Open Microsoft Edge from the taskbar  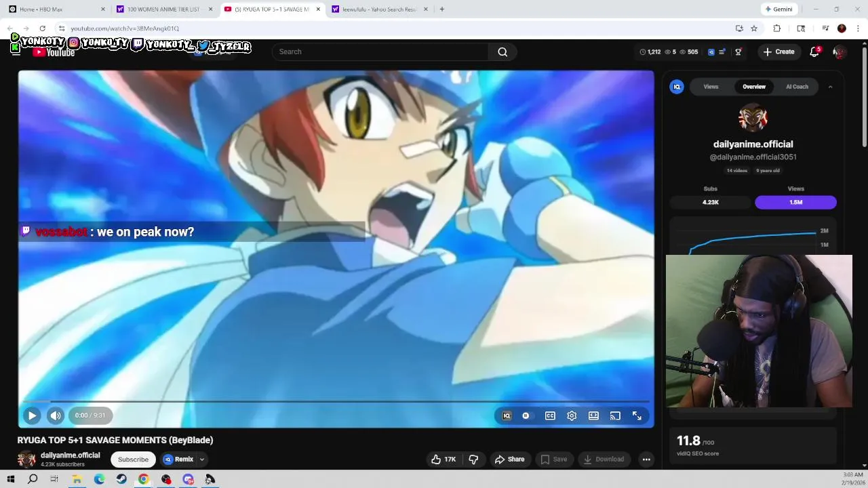(99, 479)
